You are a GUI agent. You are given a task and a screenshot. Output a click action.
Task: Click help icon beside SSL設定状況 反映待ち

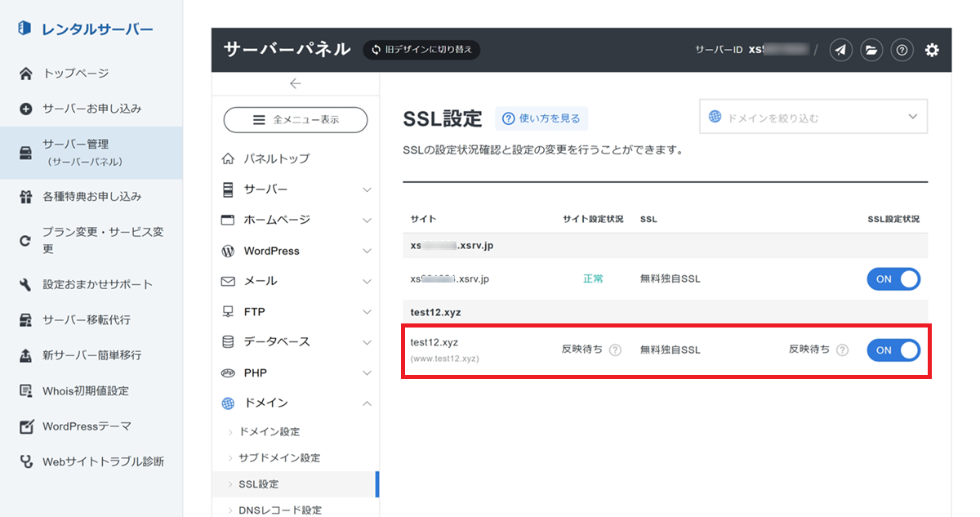pos(842,350)
